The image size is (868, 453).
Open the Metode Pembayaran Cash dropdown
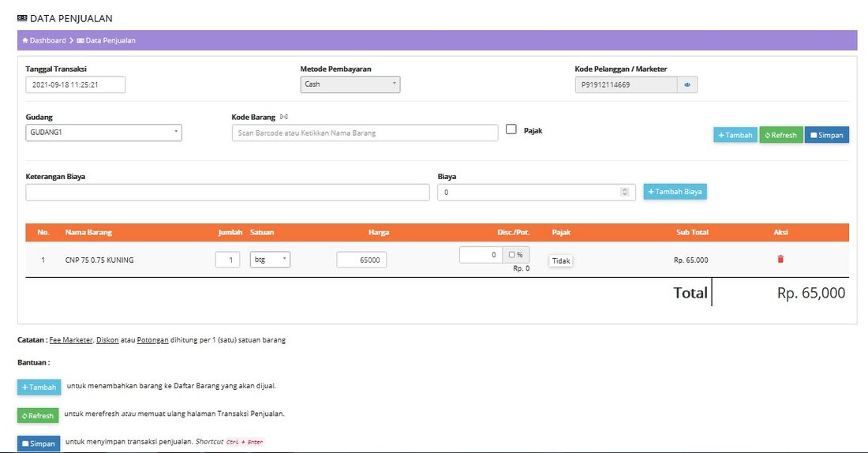tap(350, 84)
